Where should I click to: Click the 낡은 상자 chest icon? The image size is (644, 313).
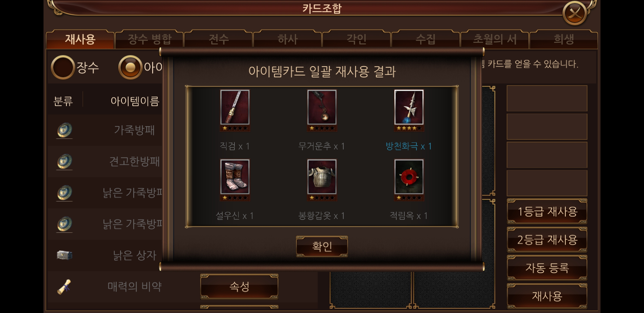point(64,255)
